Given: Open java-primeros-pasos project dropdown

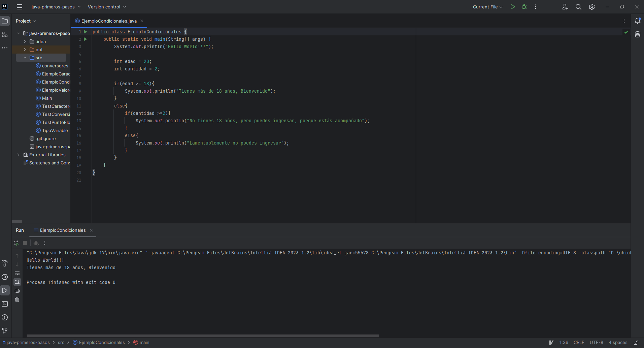Looking at the screenshot, I should pyautogui.click(x=56, y=7).
